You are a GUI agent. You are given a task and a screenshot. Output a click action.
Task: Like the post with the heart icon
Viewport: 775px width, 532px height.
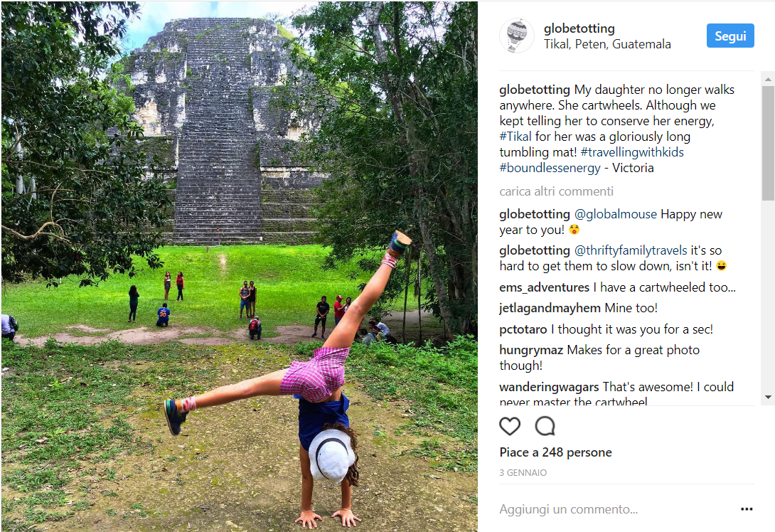point(510,426)
